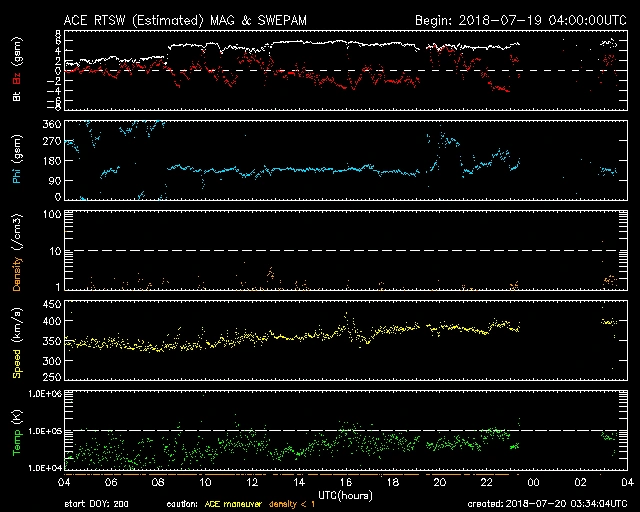Click the '450' tick on the Speed axis
Screen dimensions: 640x512
[x=52, y=305]
